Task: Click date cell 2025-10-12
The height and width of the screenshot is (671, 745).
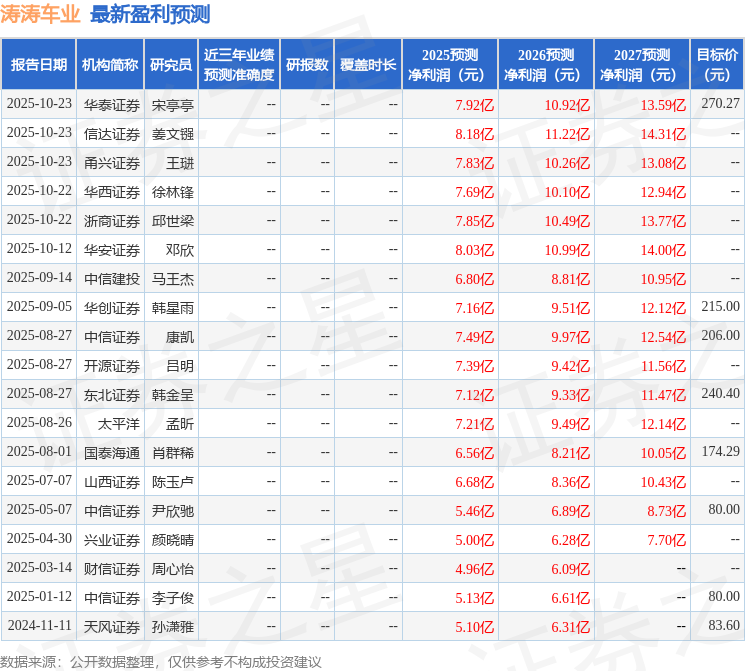Action: pyautogui.click(x=39, y=249)
